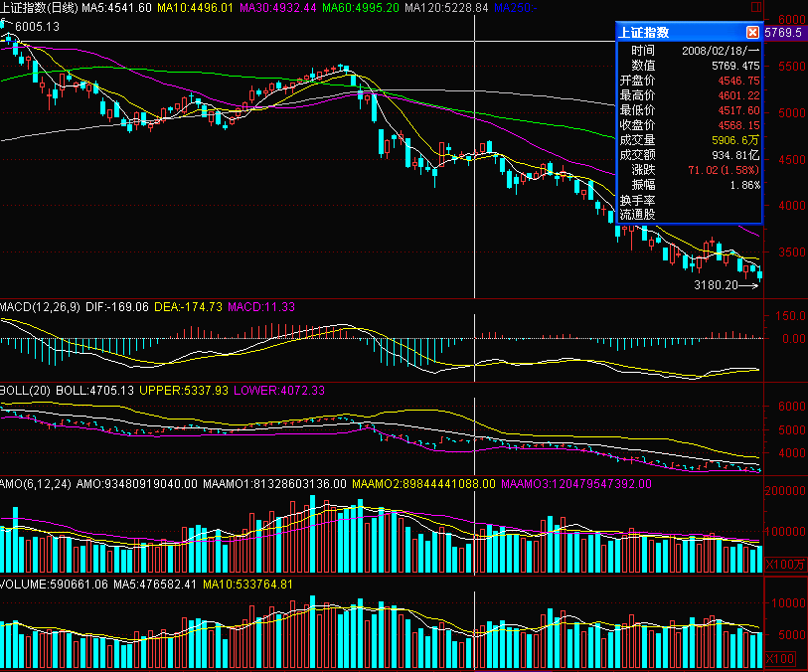Open the BOLL(20) indicator header
808x672 pixels.
[25, 392]
